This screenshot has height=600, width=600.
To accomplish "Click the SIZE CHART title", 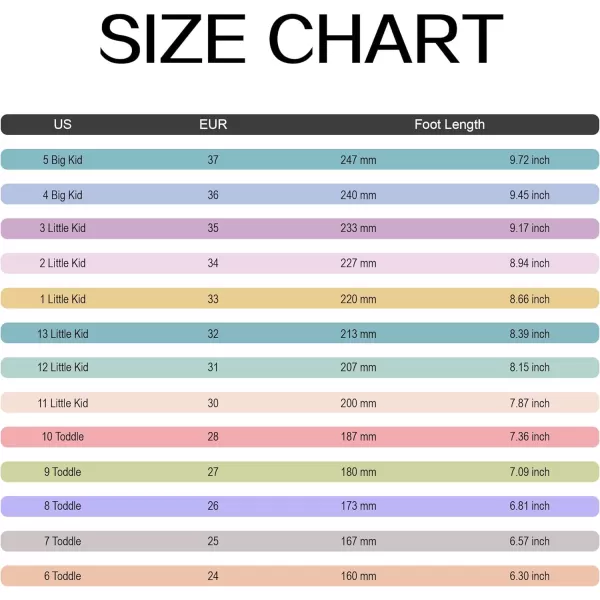I will point(300,40).
